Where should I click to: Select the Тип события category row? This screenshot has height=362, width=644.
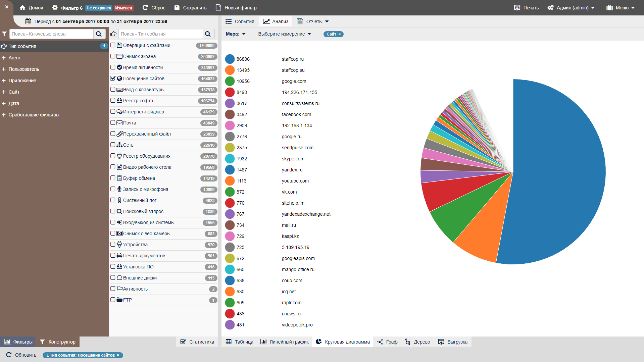(x=54, y=46)
